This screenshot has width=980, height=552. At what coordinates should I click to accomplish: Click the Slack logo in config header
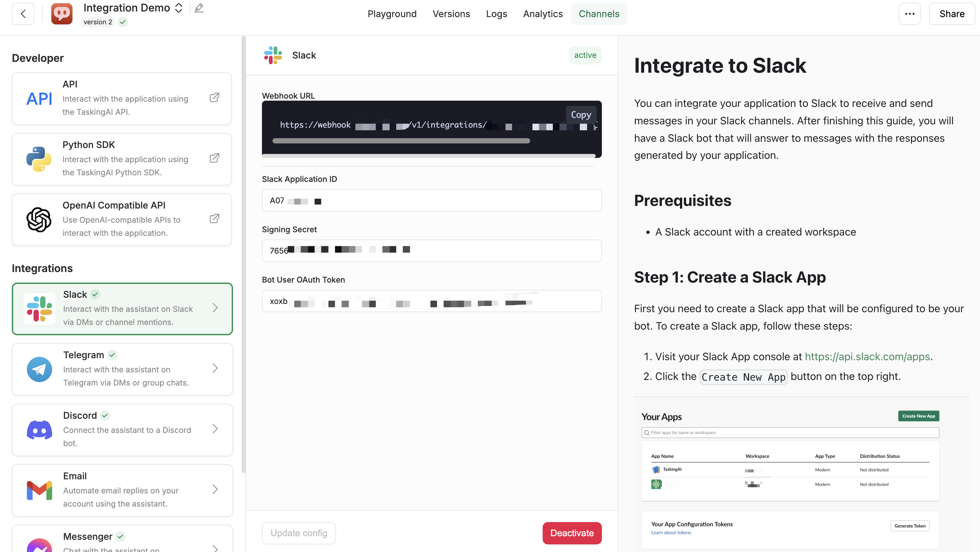click(x=273, y=55)
